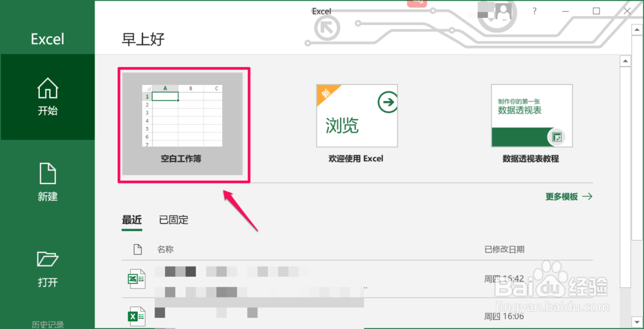This screenshot has width=644, height=329.
Task: Click the file type icon column header
Action: click(137, 249)
